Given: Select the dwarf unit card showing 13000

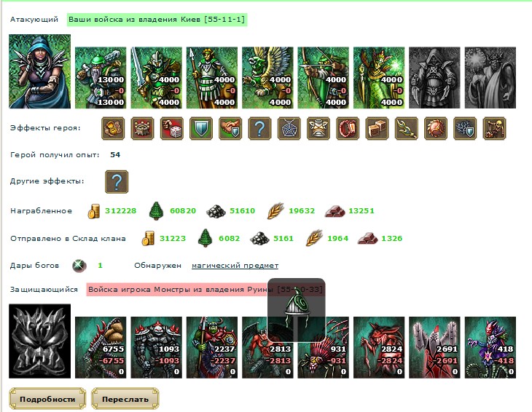Looking at the screenshot, I should [101, 78].
